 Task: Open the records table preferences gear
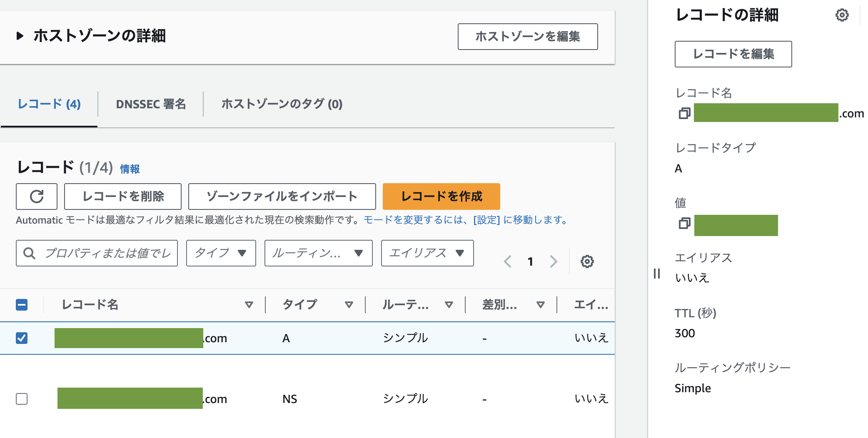point(587,261)
